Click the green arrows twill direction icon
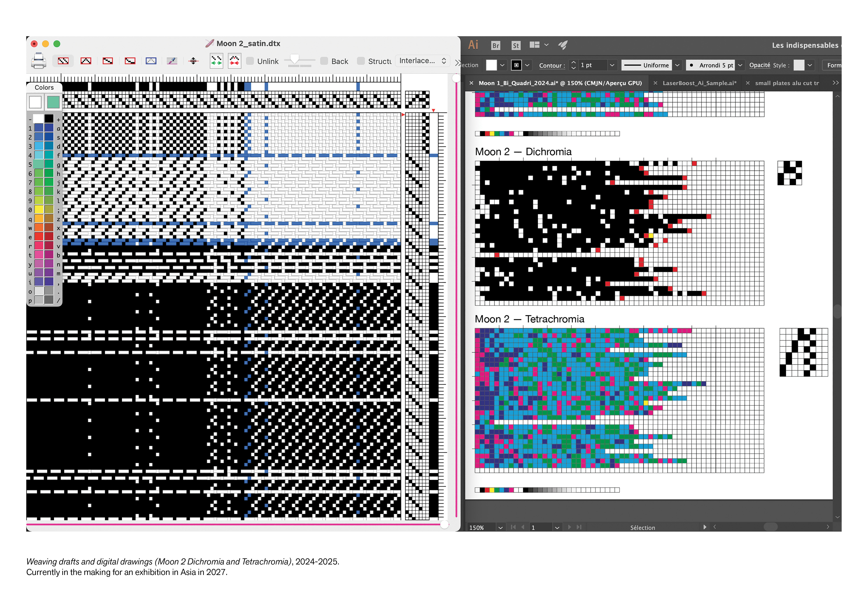Image resolution: width=868 pixels, height=614 pixels. tap(216, 61)
